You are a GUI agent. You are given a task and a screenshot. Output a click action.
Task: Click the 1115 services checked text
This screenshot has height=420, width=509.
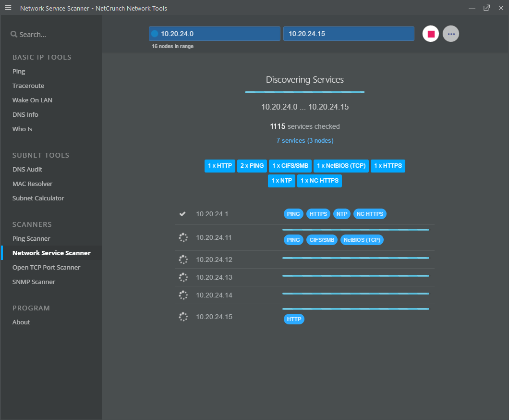305,126
